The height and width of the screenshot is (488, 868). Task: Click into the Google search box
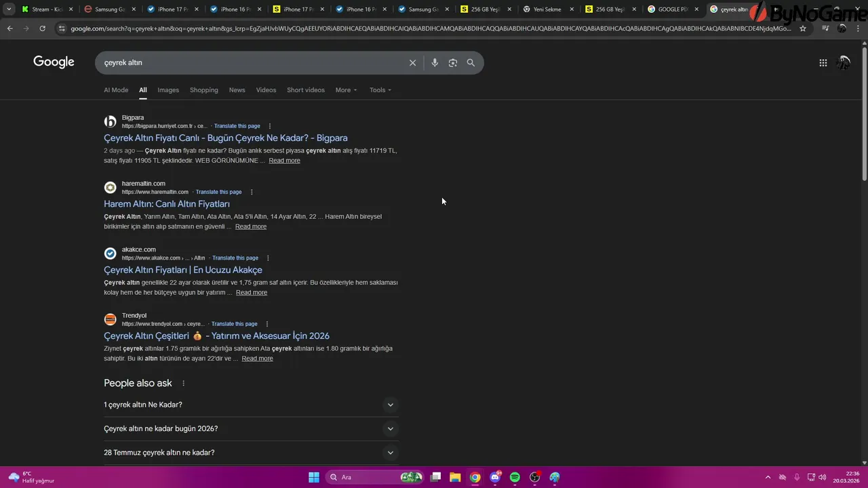[x=251, y=62]
